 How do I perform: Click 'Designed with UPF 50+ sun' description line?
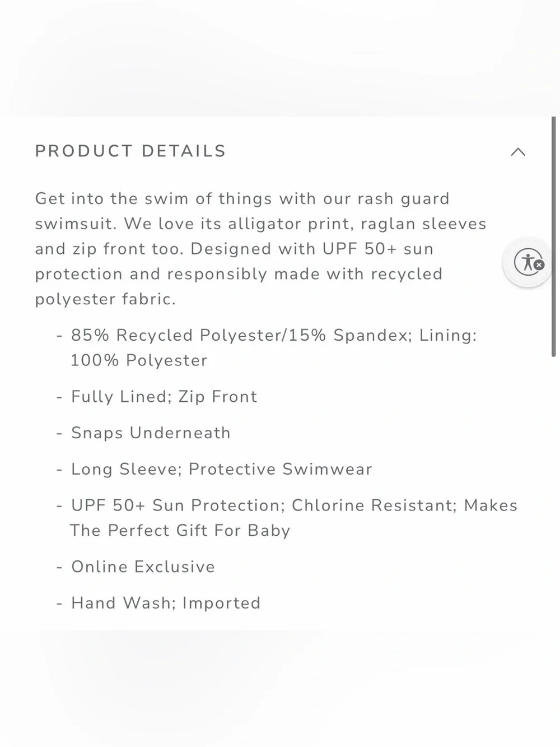(312, 249)
